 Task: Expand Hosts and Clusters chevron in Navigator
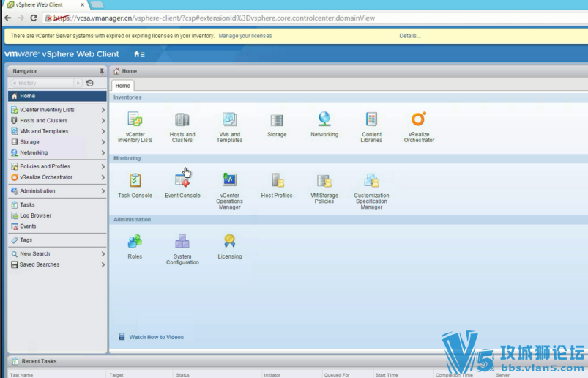103,121
